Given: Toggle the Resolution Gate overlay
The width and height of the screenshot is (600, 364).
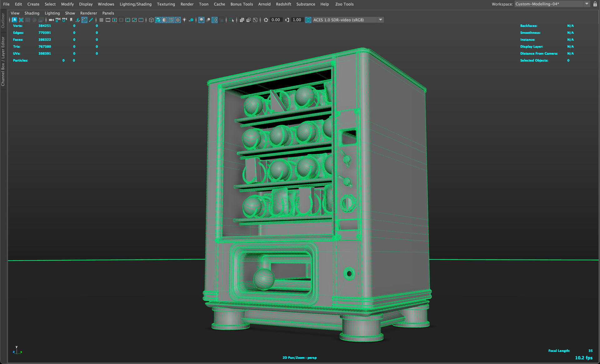Looking at the screenshot, I should click(x=115, y=20).
